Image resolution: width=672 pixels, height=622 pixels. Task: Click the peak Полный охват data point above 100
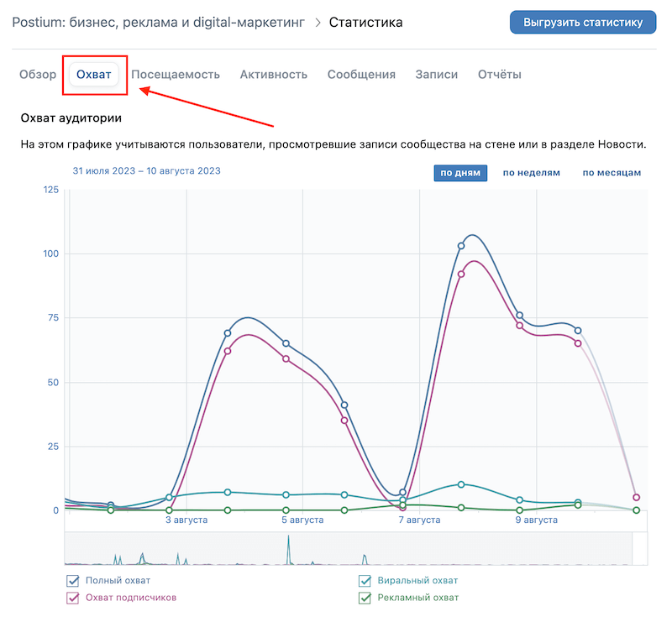pos(461,246)
